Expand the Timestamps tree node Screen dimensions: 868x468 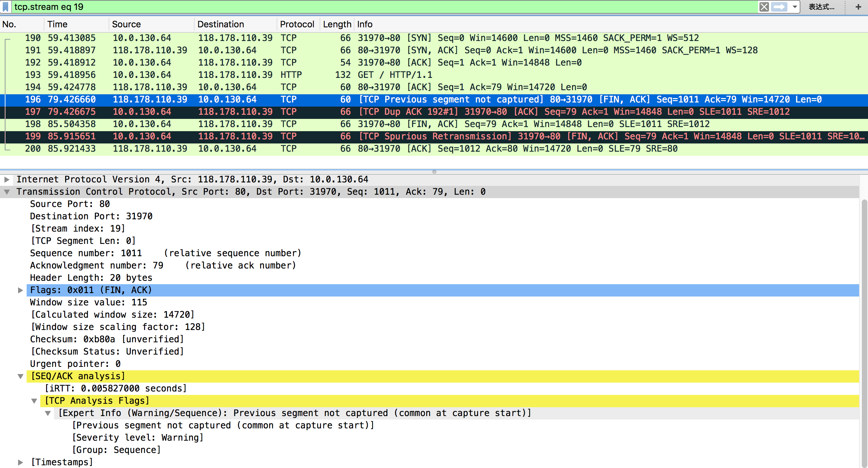(x=20, y=463)
